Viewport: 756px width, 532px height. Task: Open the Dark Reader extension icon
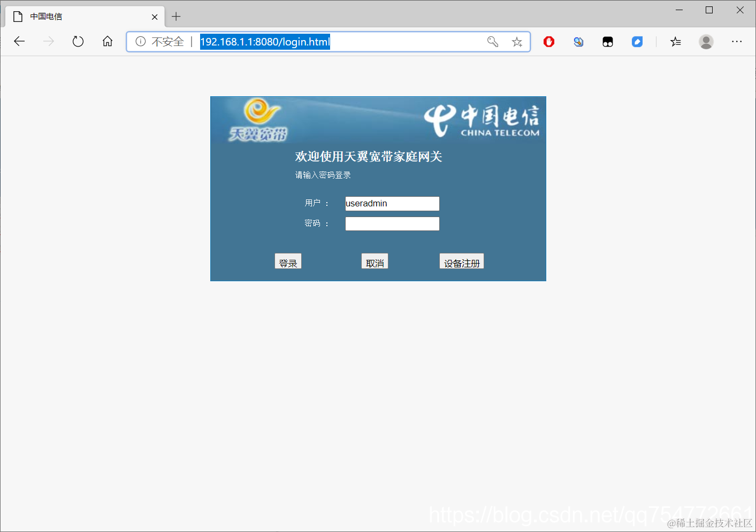(x=607, y=41)
